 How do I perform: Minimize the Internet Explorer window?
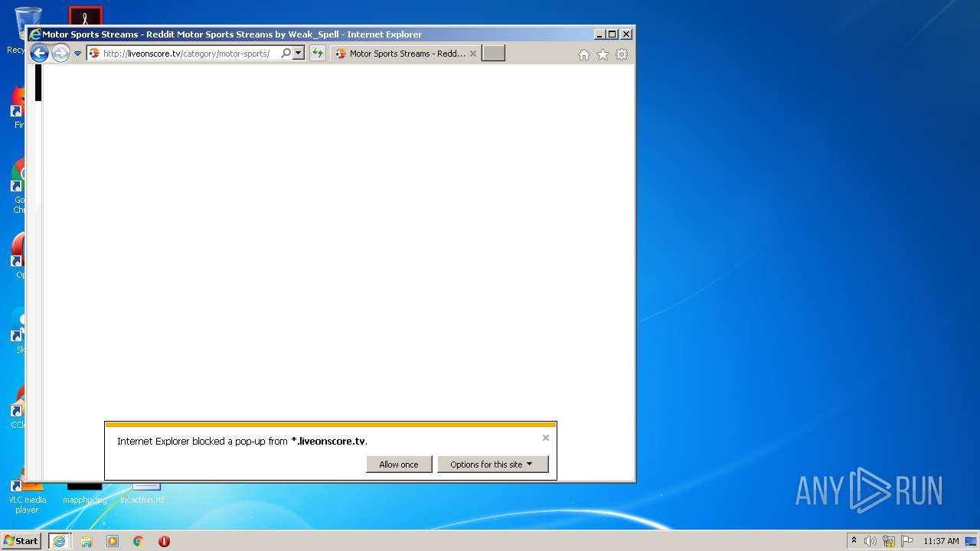pos(599,34)
